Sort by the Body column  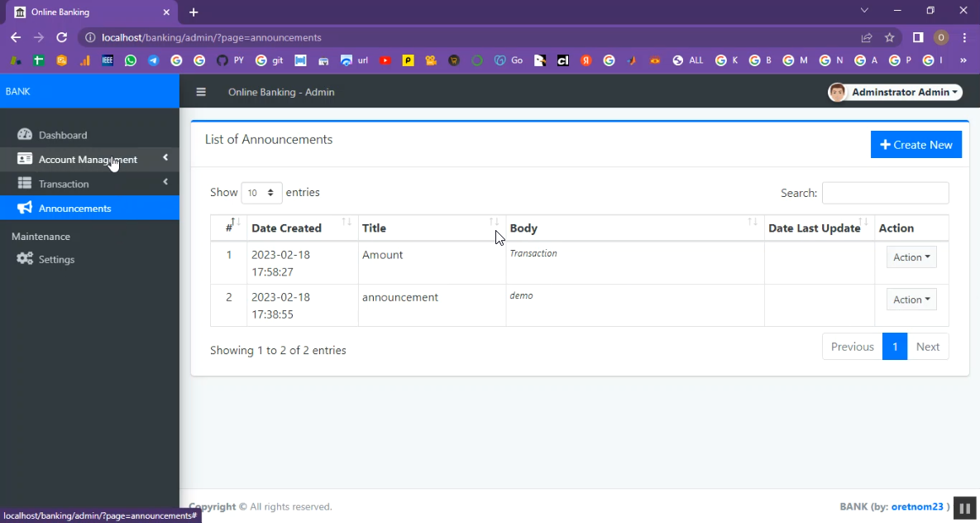tap(635, 228)
